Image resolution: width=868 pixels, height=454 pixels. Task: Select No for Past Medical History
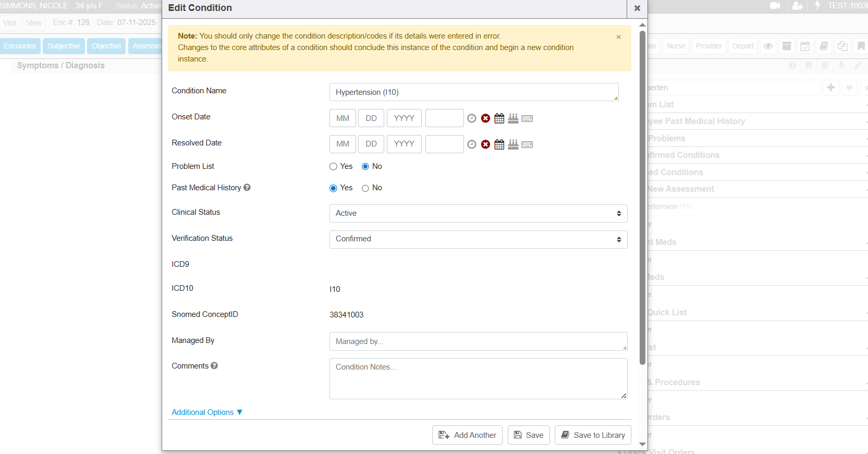(x=365, y=188)
